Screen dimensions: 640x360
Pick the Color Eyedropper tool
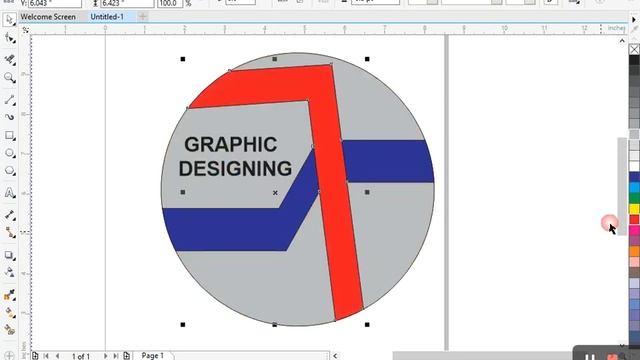coord(9,295)
